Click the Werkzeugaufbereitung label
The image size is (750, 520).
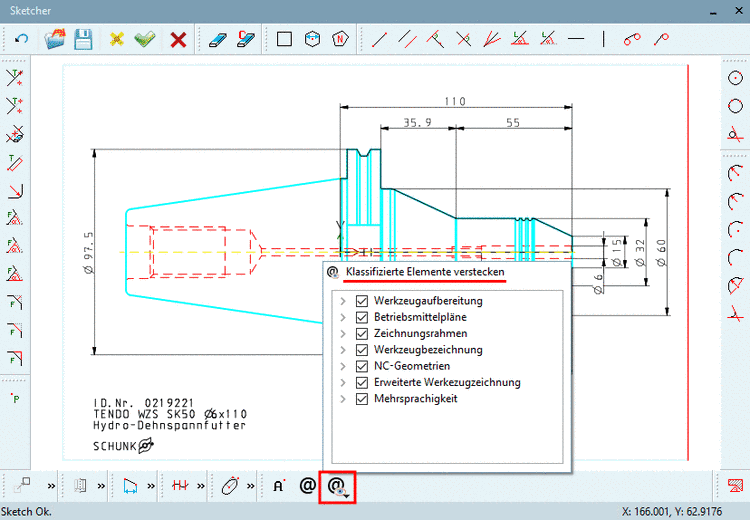(428, 301)
